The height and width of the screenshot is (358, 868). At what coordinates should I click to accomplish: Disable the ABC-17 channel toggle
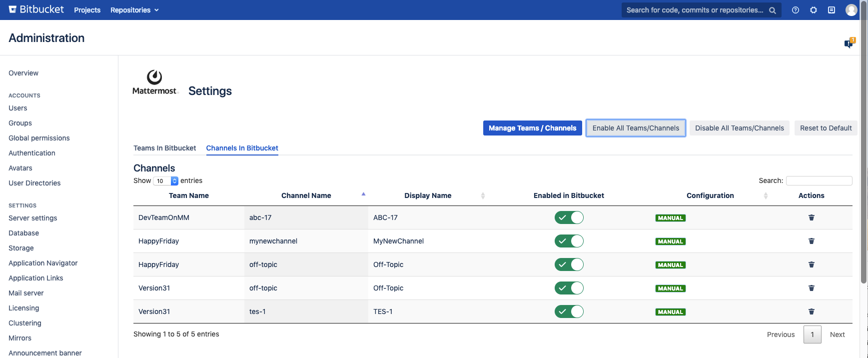tap(569, 217)
